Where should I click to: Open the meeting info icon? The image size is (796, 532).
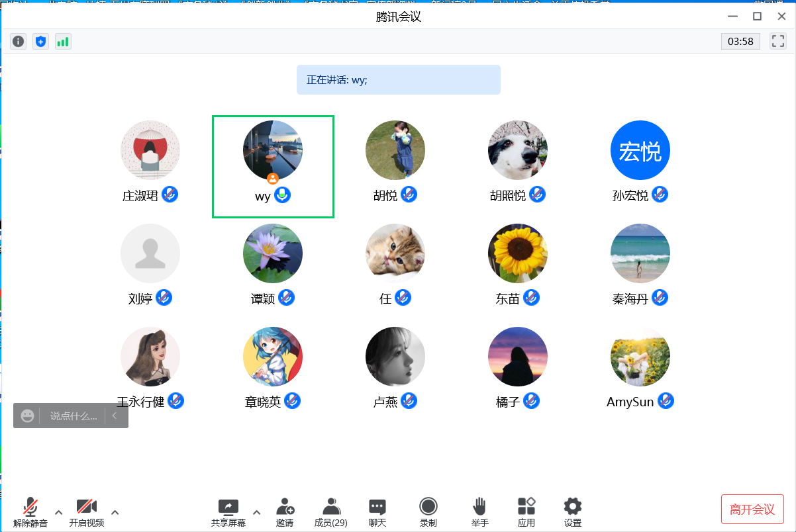(19, 42)
